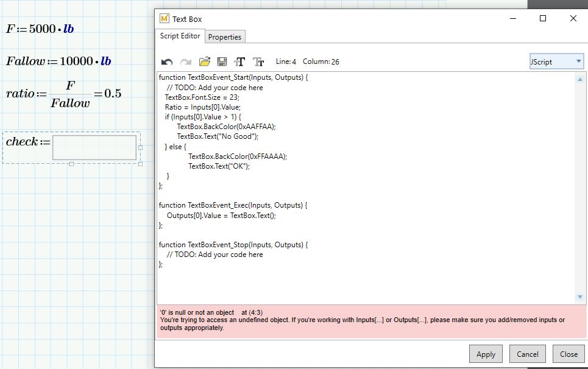Save the current script

point(221,61)
